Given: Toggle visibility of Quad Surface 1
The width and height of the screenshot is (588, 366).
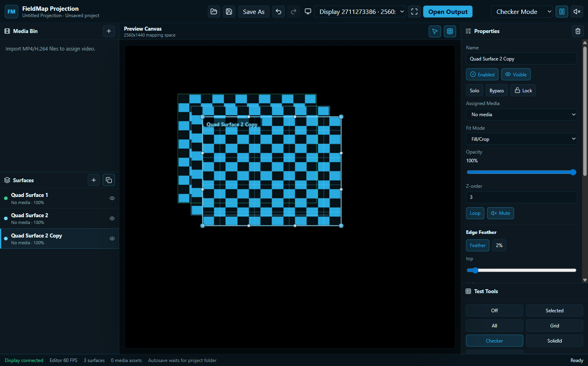Looking at the screenshot, I should [x=112, y=198].
